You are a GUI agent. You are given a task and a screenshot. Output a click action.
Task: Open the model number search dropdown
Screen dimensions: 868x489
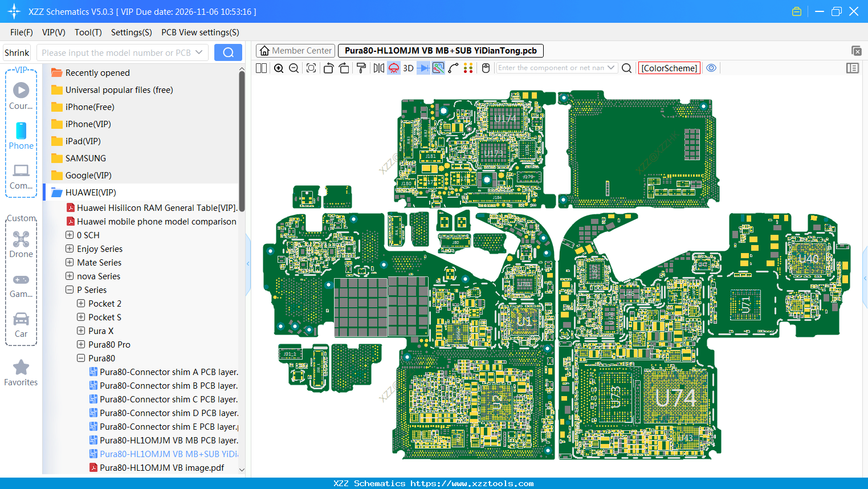tap(199, 52)
